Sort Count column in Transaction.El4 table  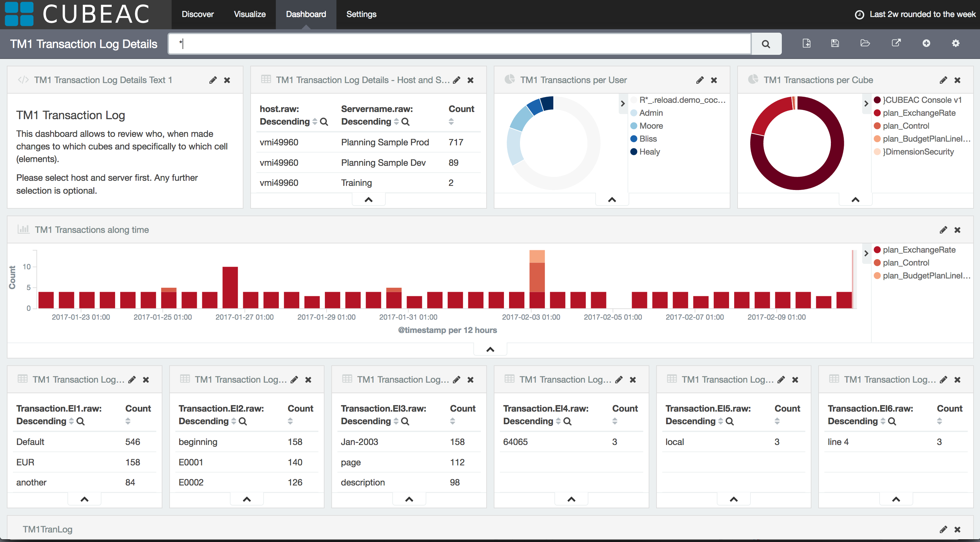coord(615,421)
